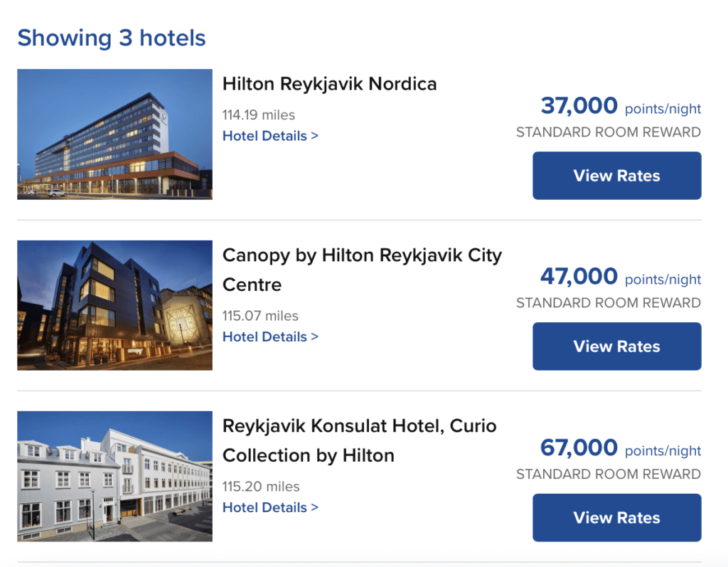Select the Reykjavik Konsulat Hotel heading
The height and width of the screenshot is (567, 728).
click(x=360, y=440)
